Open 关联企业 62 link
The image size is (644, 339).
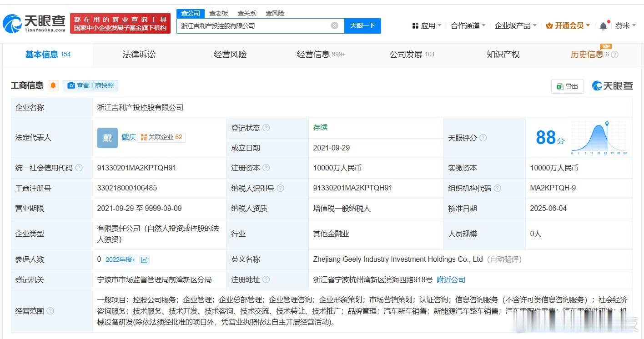pyautogui.click(x=161, y=137)
